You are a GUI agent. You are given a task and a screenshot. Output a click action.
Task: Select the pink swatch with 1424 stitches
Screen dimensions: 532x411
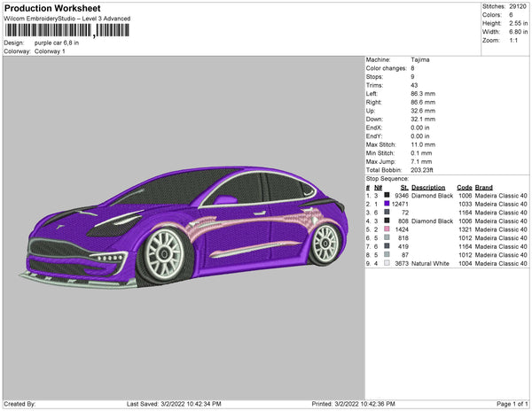(387, 229)
